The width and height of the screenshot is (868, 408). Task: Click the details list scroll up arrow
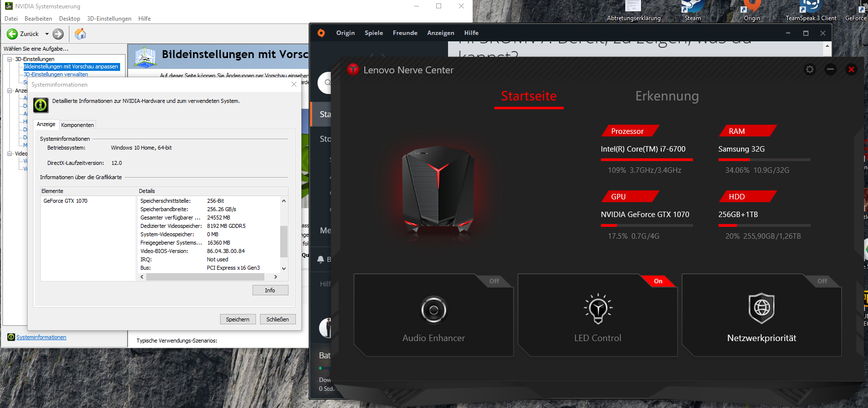284,201
